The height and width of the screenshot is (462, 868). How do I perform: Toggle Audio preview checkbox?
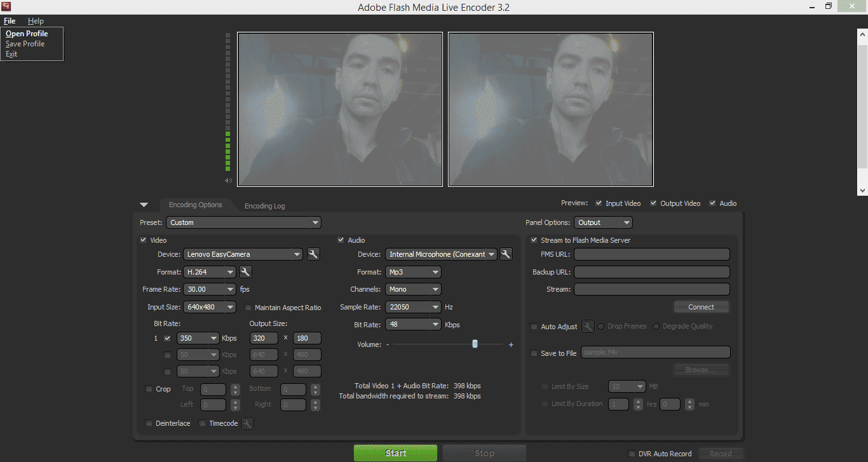[712, 203]
